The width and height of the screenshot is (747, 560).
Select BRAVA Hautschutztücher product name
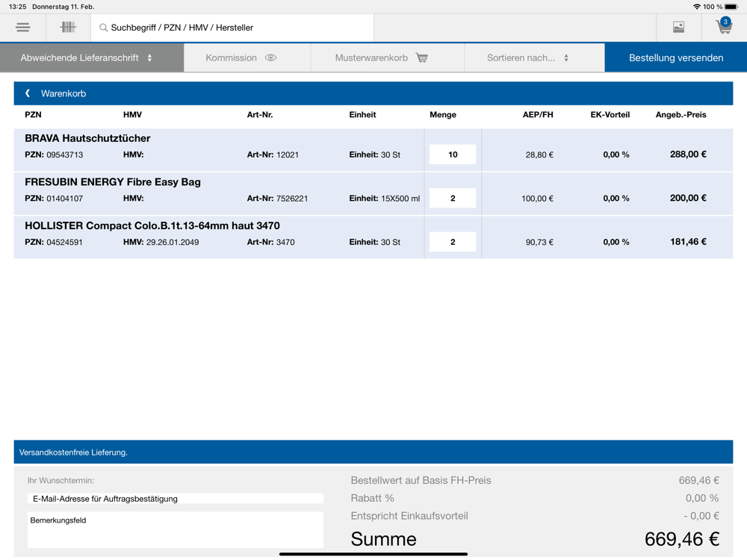coord(87,138)
